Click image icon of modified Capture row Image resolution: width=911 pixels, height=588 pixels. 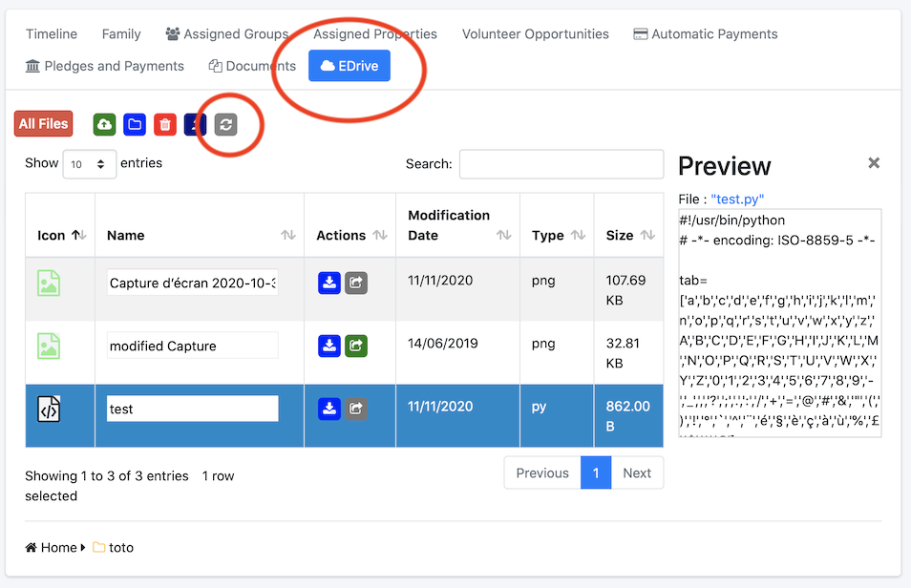[x=49, y=346]
